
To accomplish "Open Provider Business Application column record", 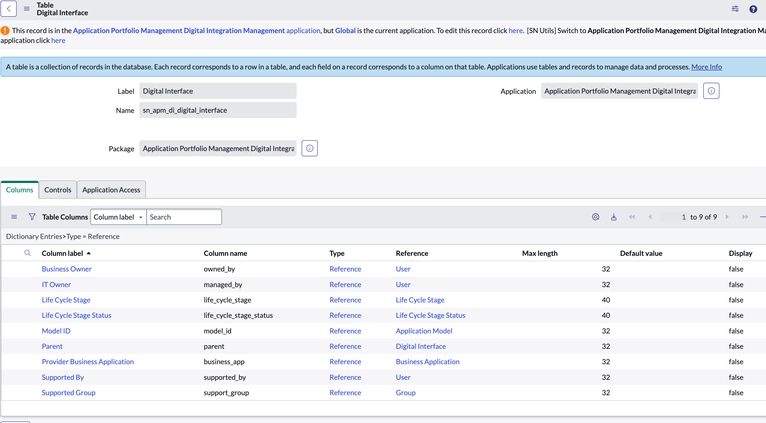I will 87,362.
